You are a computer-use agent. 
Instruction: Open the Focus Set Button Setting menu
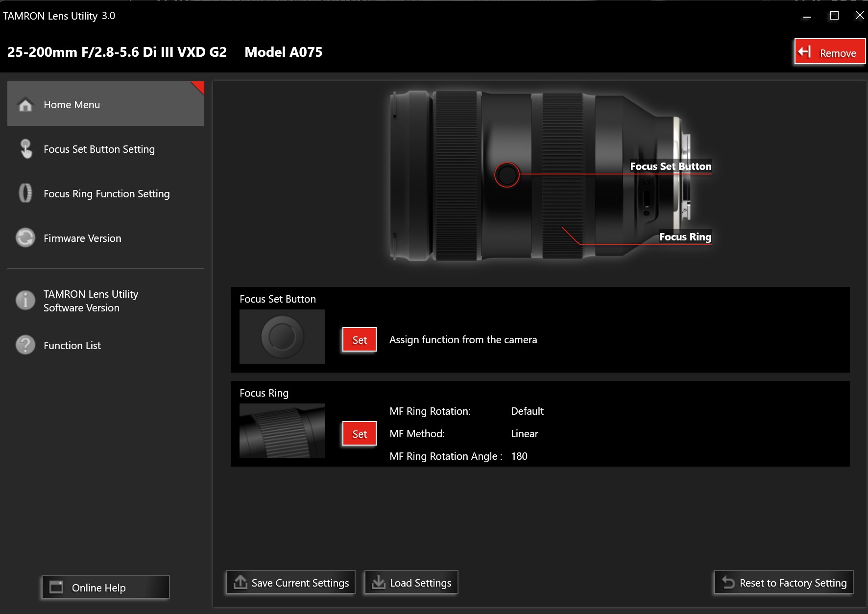tap(99, 149)
